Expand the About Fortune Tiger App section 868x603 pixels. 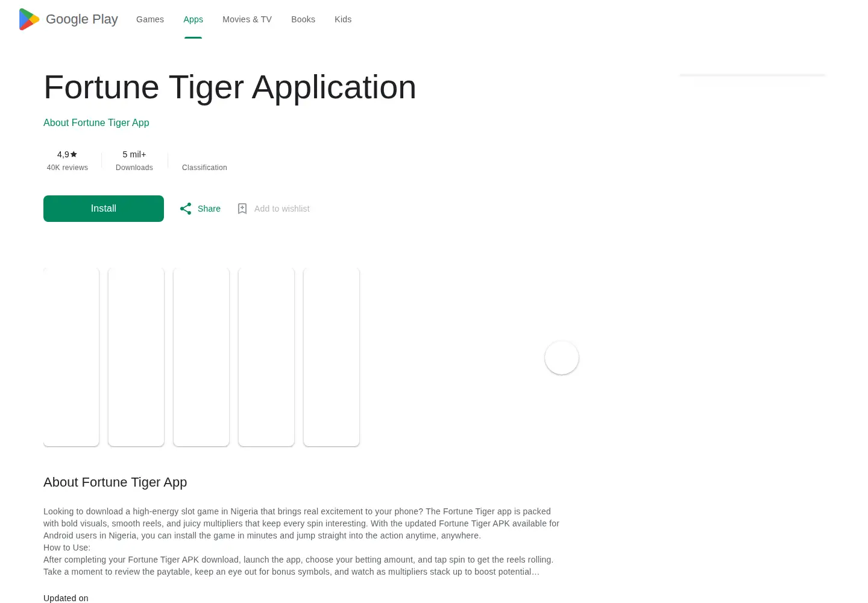[x=115, y=482]
